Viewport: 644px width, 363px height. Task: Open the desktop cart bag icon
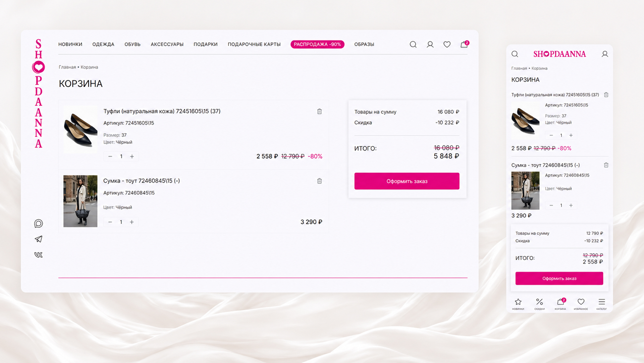pos(464,44)
